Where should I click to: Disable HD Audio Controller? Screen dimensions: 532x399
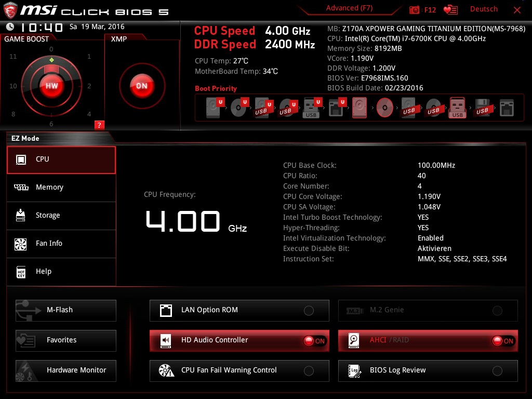pos(239,341)
